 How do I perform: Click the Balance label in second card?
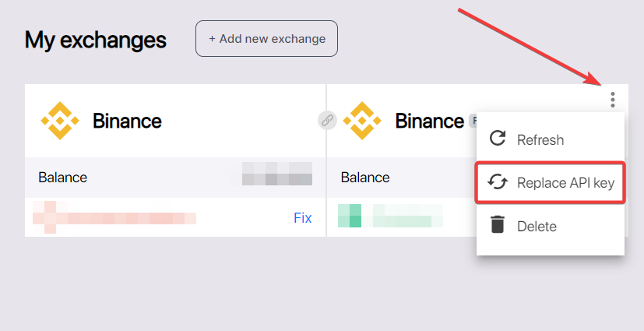point(364,178)
